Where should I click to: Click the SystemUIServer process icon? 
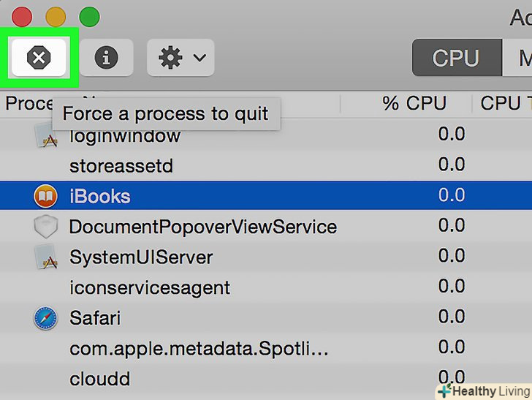45,257
